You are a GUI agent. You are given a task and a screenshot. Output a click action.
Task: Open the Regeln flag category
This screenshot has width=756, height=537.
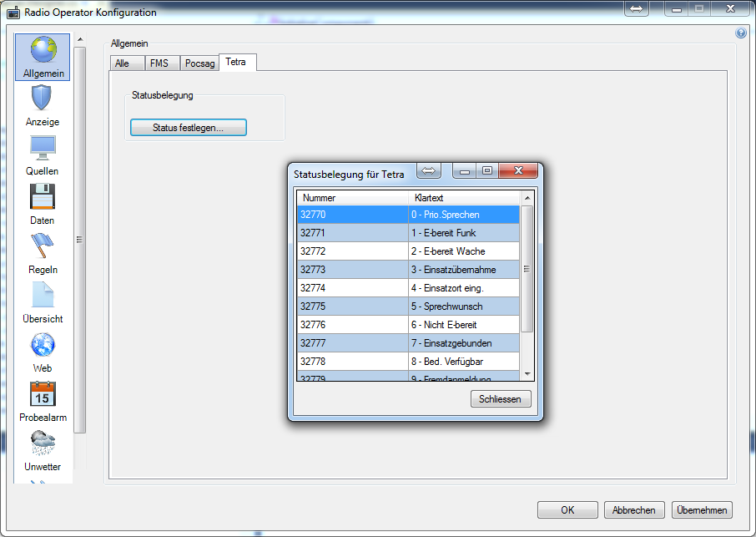(42, 253)
